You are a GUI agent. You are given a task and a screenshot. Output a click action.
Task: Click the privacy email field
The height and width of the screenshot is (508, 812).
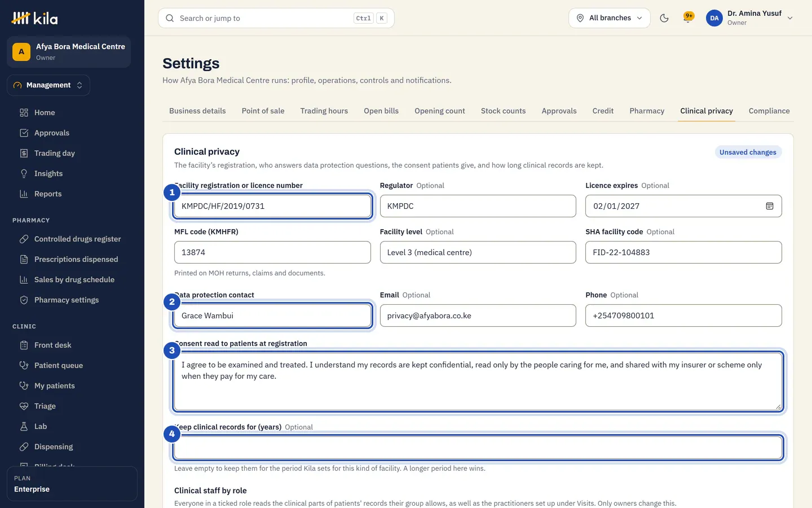[x=478, y=316]
